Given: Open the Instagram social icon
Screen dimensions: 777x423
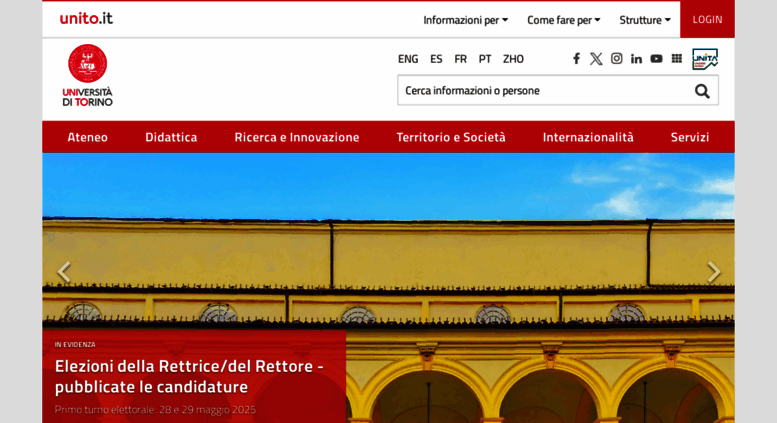Looking at the screenshot, I should [x=616, y=58].
